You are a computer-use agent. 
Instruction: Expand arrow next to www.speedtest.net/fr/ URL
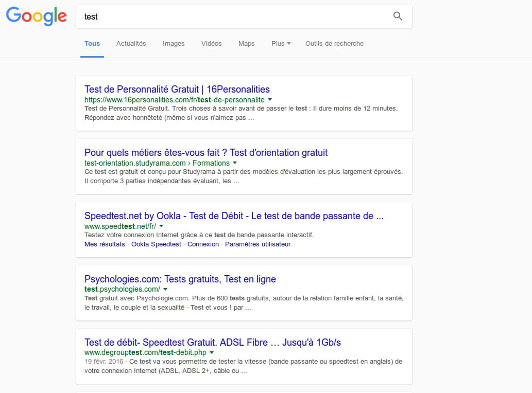click(x=161, y=226)
